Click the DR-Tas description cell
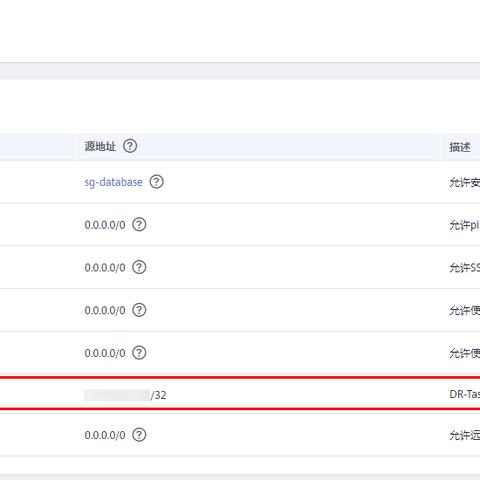This screenshot has width=480, height=480. coord(464,394)
